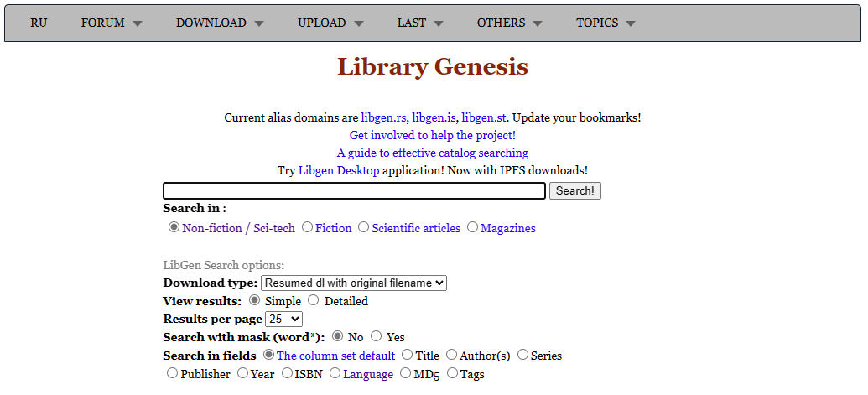Search in the ISBN field

287,373
